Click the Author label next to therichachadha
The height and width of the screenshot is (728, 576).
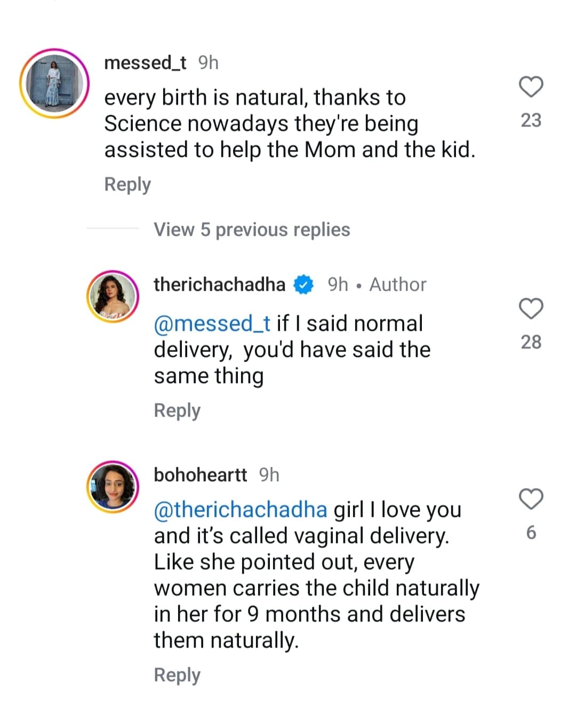tap(398, 285)
